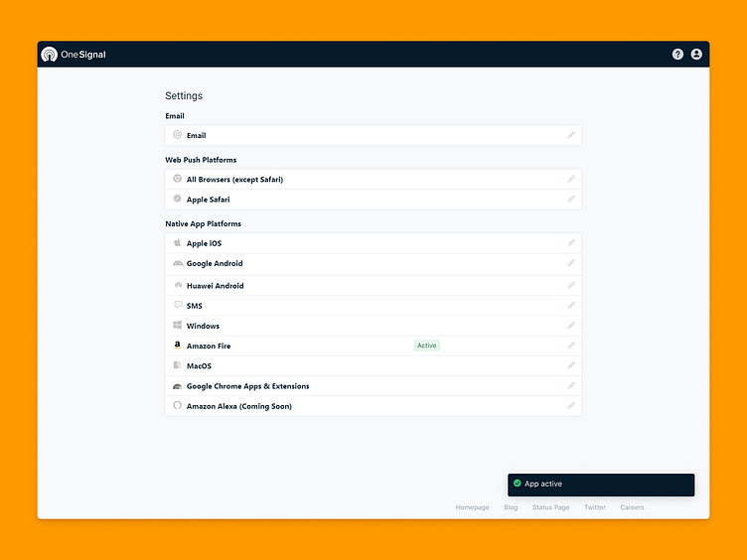
Task: Open the user account profile icon
Action: coord(696,55)
